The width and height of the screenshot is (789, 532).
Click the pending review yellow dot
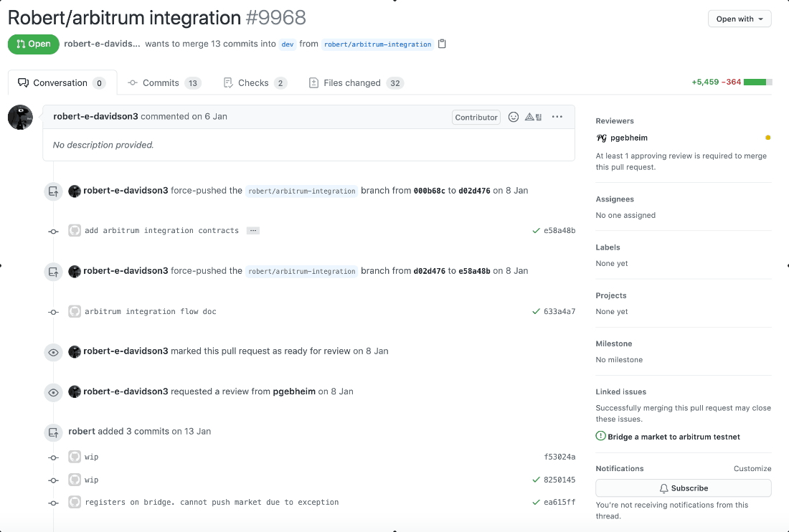768,137
